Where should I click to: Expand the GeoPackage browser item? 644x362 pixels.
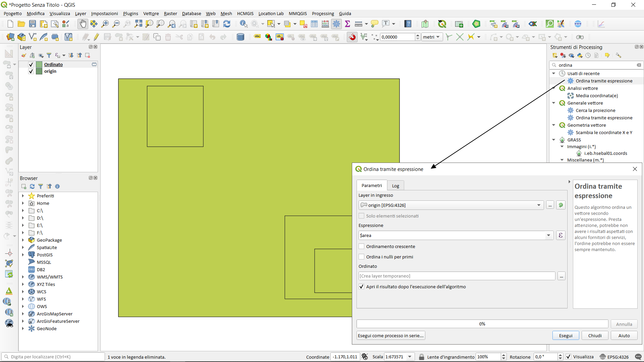tap(23, 240)
